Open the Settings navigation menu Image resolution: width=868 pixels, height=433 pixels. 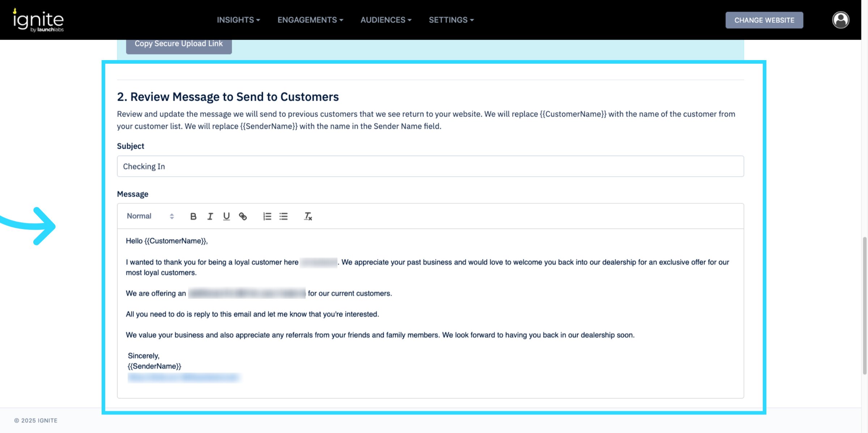point(451,20)
